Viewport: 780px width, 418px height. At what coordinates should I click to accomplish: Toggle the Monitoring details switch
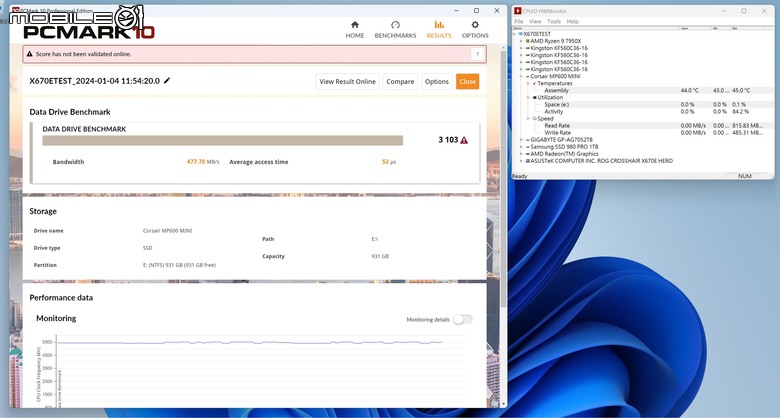[x=463, y=319]
